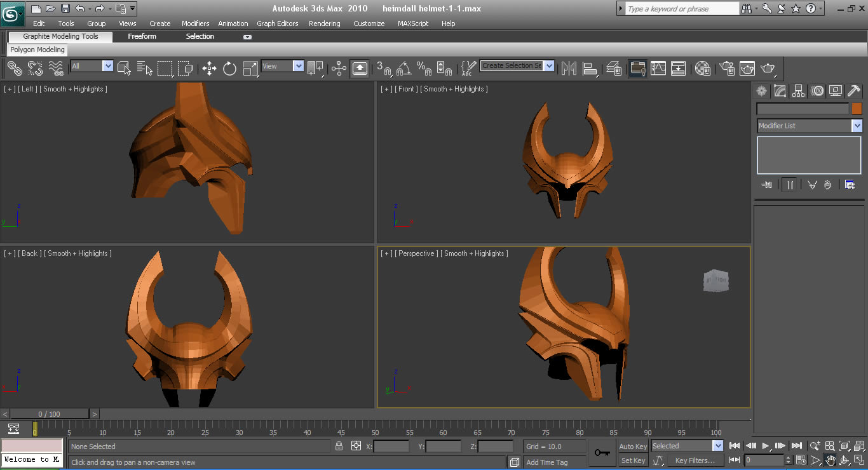
Task: Activate the Select Object tool
Action: [125, 67]
